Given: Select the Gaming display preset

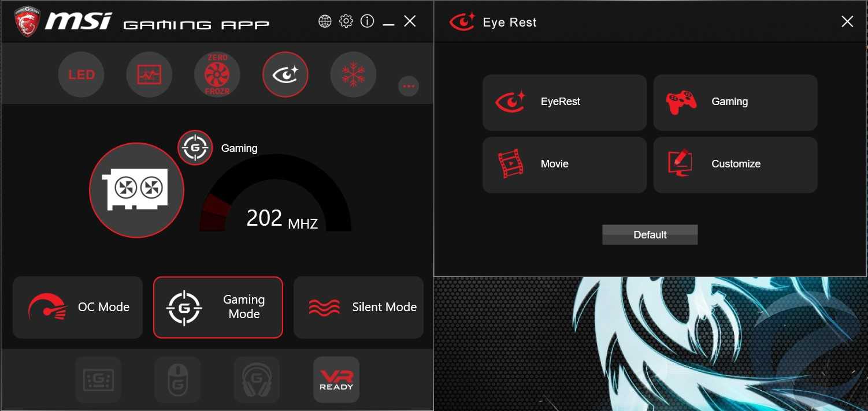Looking at the screenshot, I should 735,102.
